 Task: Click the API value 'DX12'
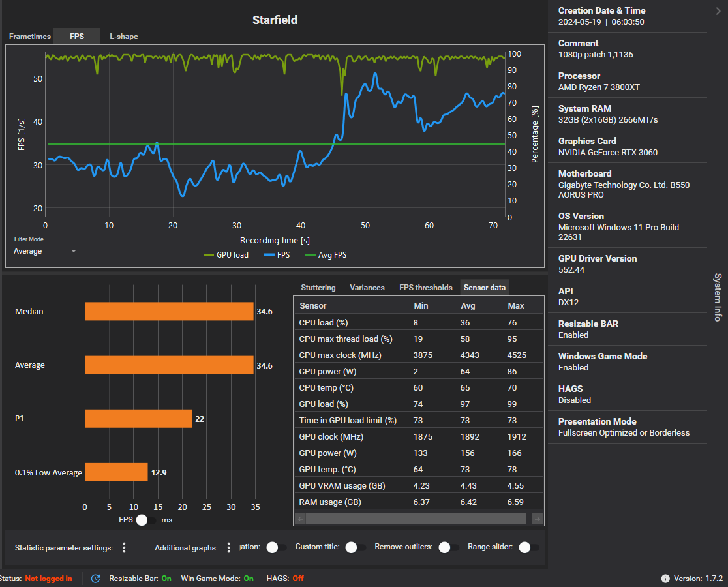click(568, 302)
